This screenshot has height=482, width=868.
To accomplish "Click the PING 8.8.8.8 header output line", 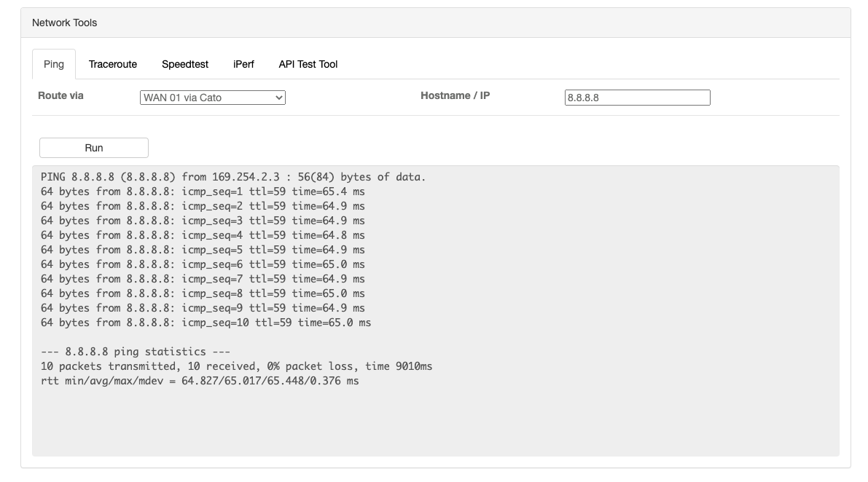I will coord(233,177).
